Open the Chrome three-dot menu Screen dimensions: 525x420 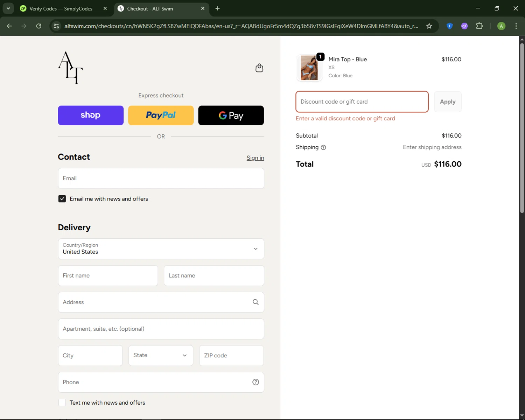[516, 26]
